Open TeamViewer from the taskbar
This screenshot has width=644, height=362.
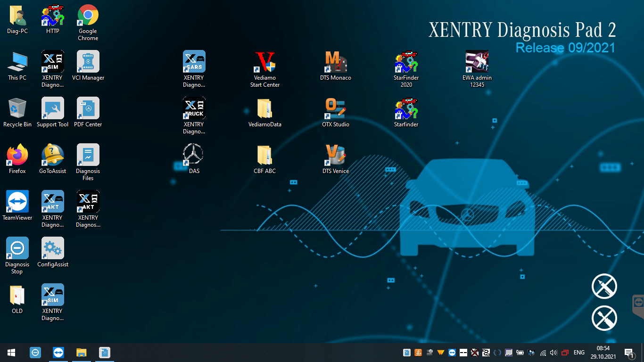point(58,353)
